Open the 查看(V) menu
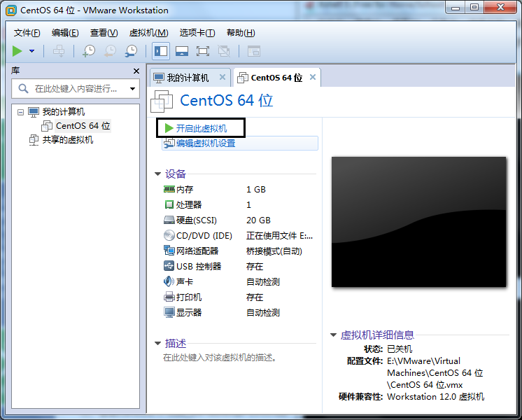Screen dimensions: 522x420 point(104,33)
